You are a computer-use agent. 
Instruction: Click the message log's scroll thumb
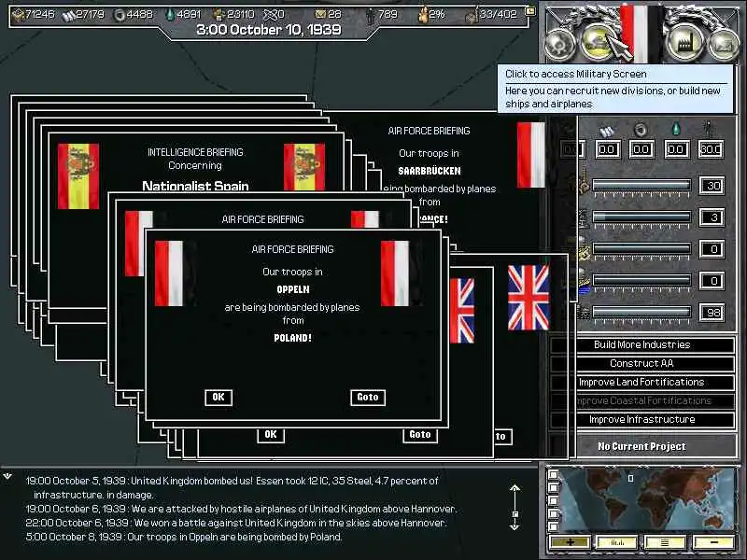click(514, 514)
